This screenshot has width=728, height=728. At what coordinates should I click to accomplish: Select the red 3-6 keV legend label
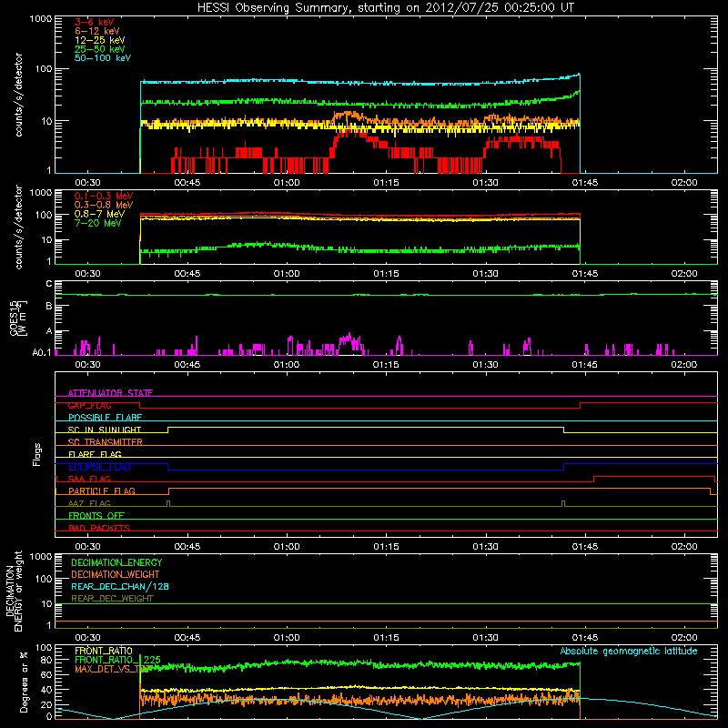95,22
